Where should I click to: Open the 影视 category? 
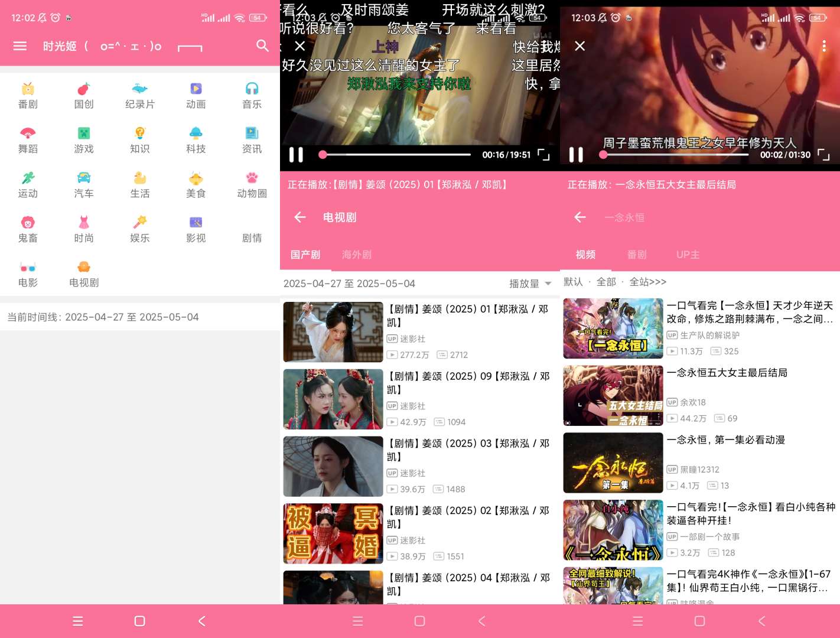coord(196,230)
